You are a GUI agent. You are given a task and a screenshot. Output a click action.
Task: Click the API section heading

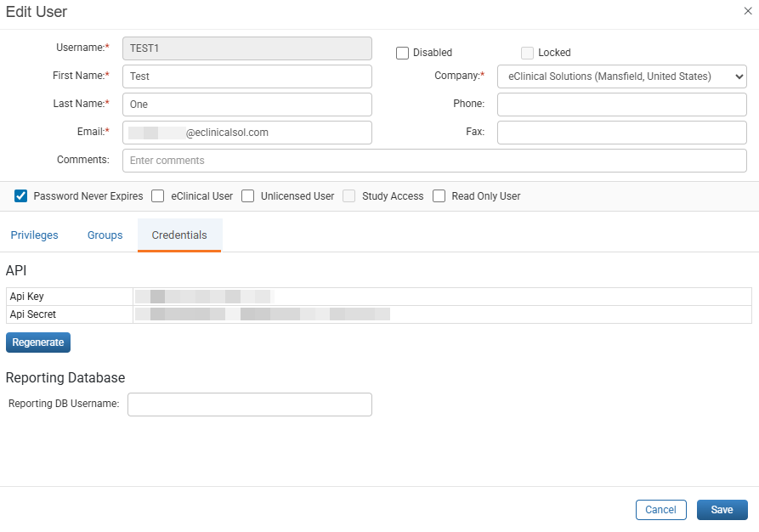click(16, 270)
